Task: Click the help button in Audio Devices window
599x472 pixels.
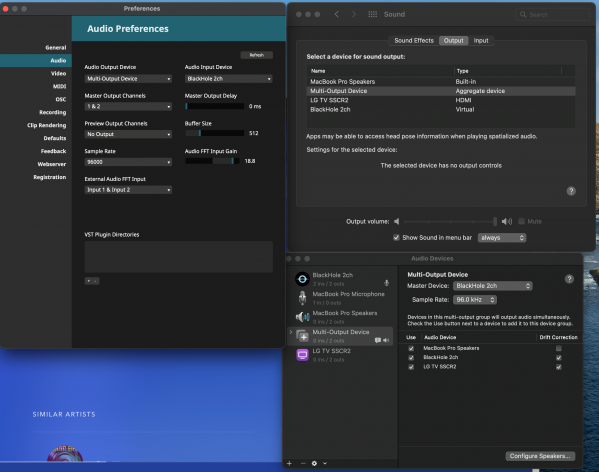Action: [x=569, y=279]
